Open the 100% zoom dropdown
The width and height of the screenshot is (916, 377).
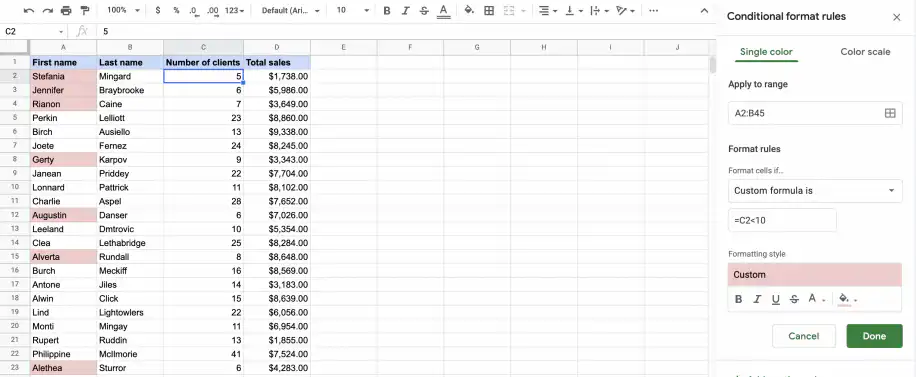123,11
